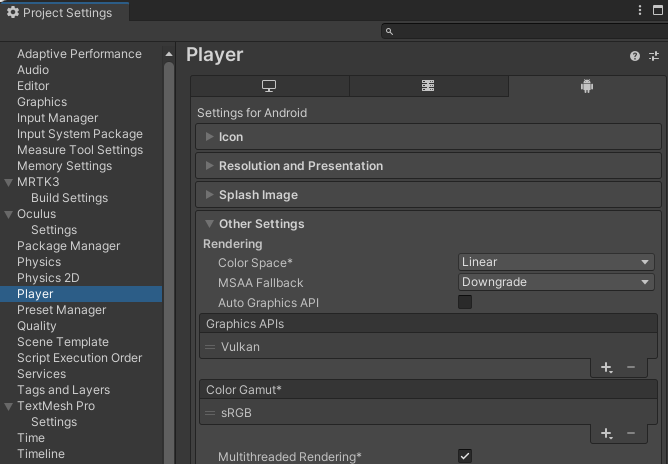Open the Services category
The width and height of the screenshot is (668, 464).
tap(41, 374)
